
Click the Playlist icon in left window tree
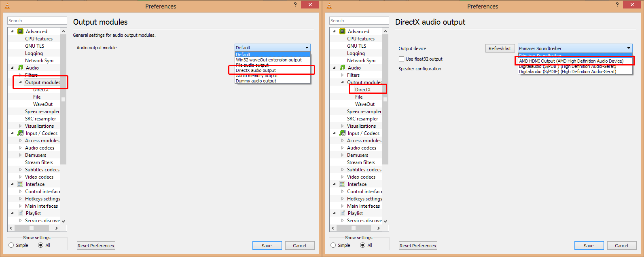pyautogui.click(x=20, y=213)
